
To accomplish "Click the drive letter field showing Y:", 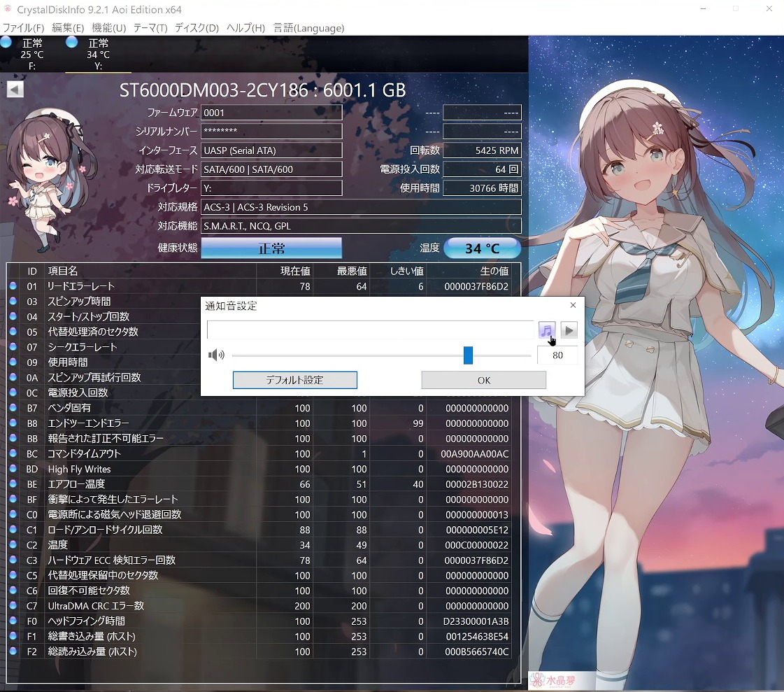I will 271,188.
